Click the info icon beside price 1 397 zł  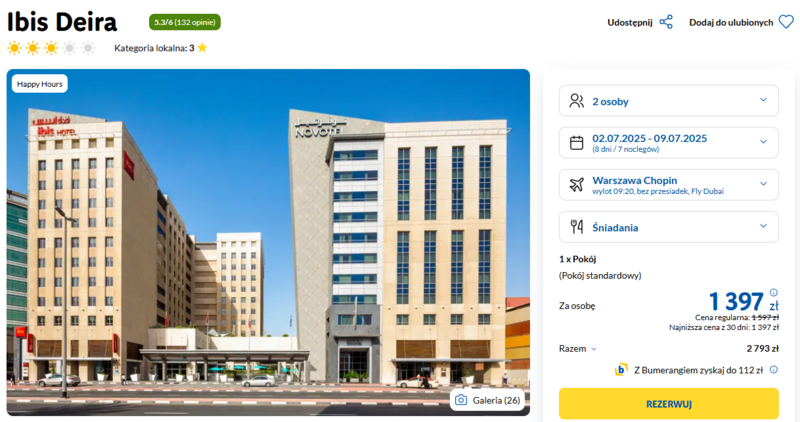click(773, 292)
